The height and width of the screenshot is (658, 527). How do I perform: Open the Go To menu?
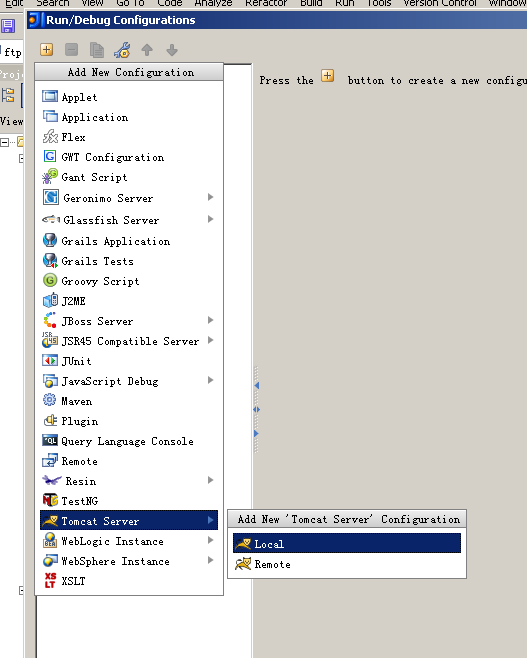click(130, 3)
